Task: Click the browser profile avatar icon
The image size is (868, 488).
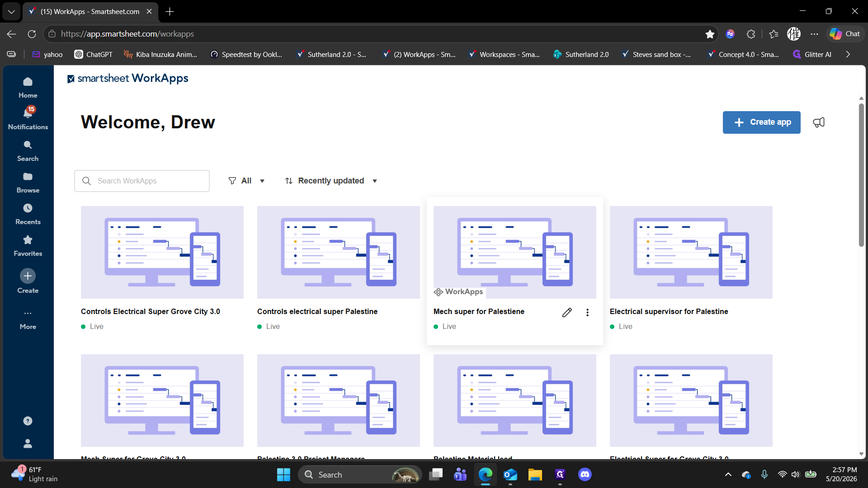Action: tap(794, 34)
